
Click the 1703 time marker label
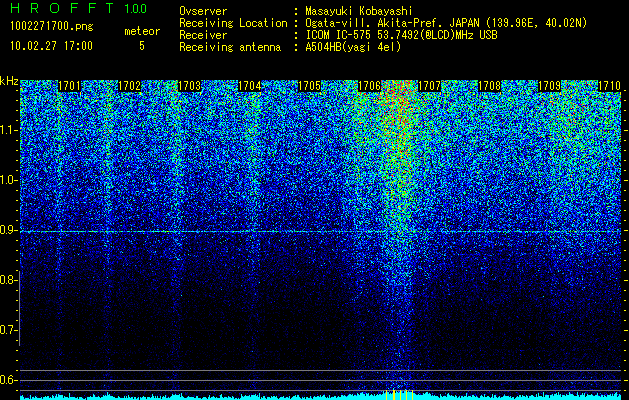[189, 86]
